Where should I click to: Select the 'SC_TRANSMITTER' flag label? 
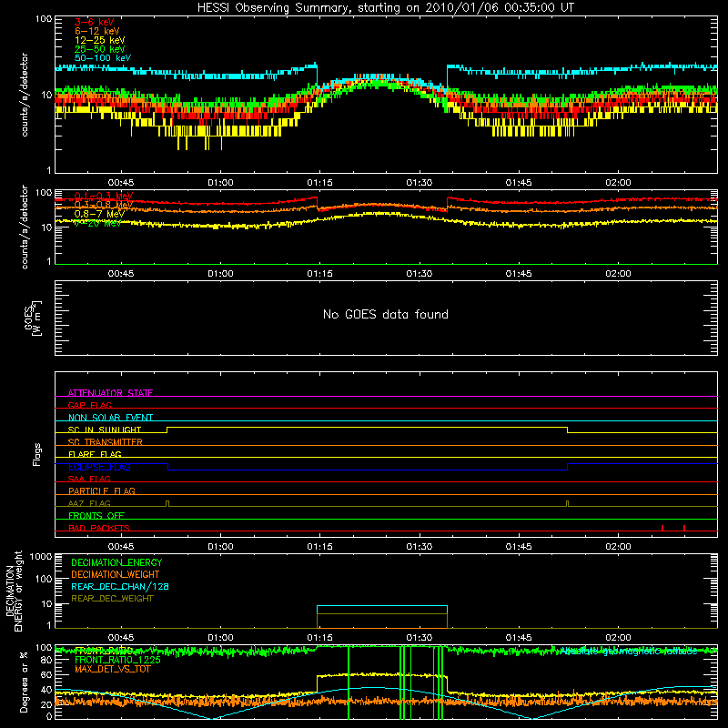point(106,442)
